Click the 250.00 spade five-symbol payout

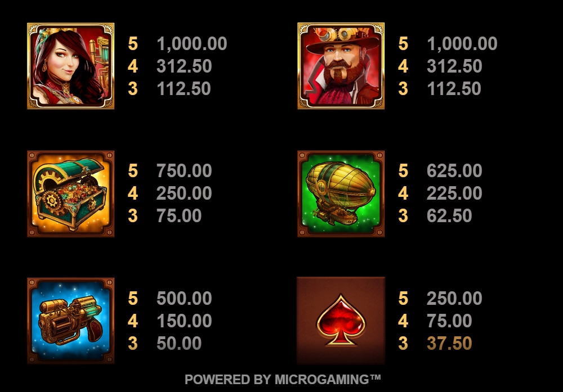point(454,299)
